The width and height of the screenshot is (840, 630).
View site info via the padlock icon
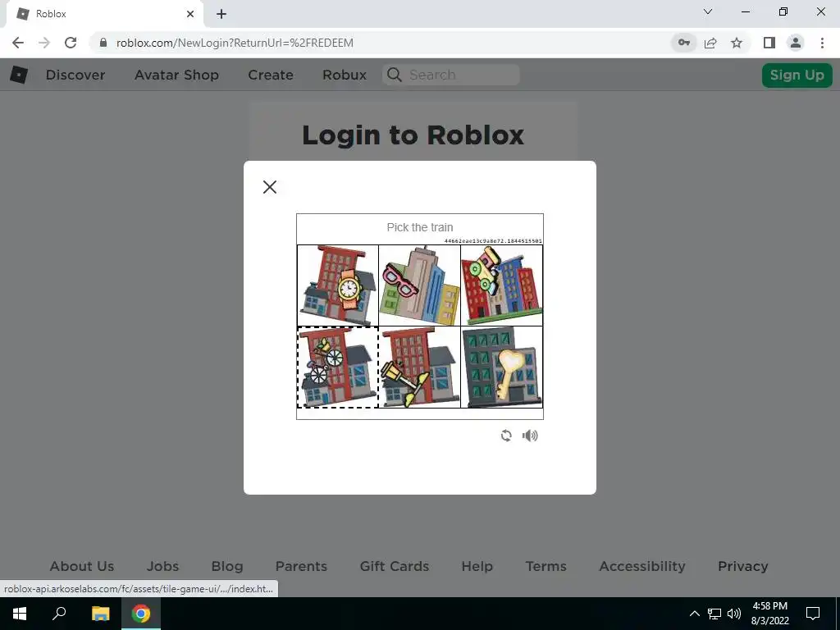tap(103, 43)
